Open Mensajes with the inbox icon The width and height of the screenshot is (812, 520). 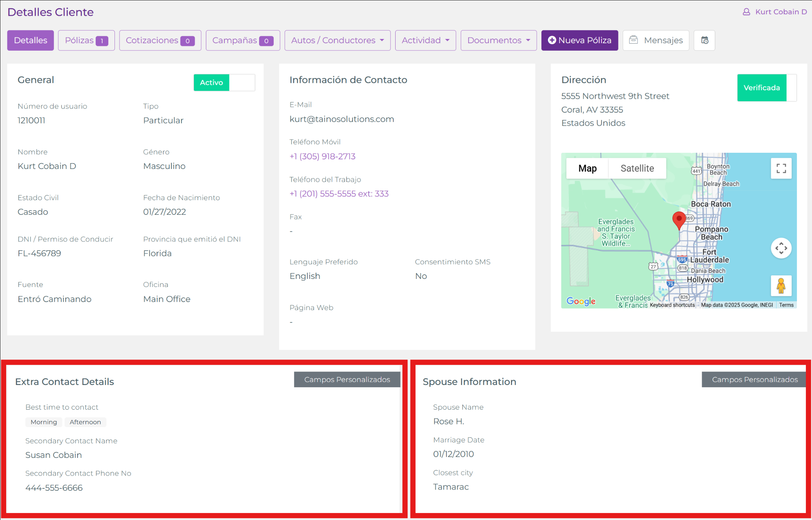pos(655,40)
